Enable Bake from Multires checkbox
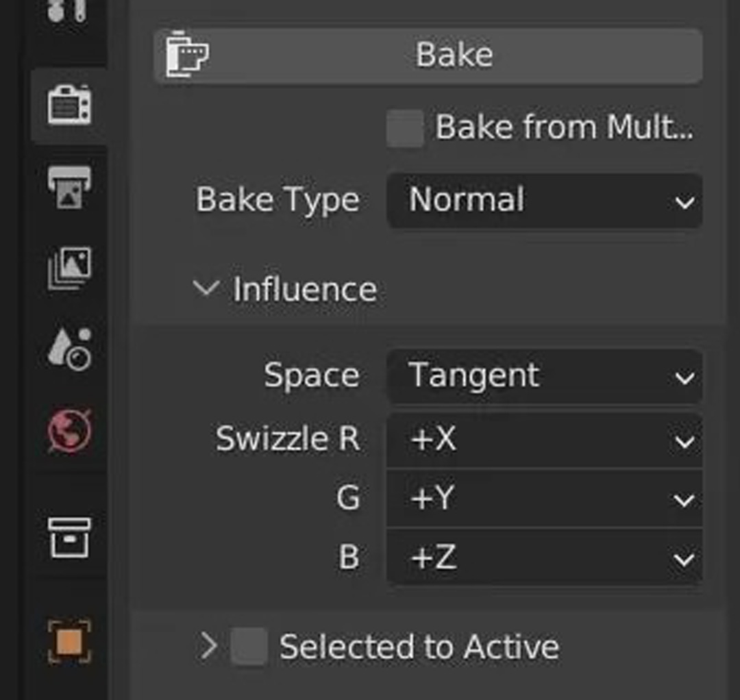Image resolution: width=740 pixels, height=700 pixels. click(404, 128)
